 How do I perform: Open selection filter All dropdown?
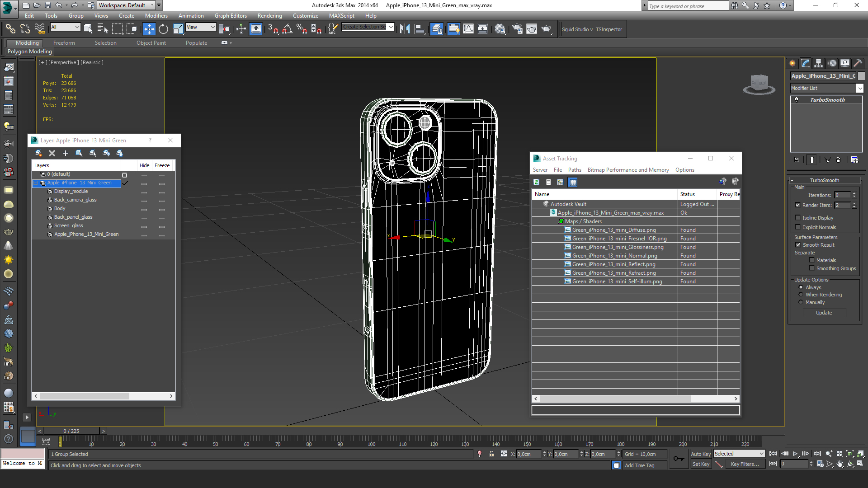click(x=65, y=27)
